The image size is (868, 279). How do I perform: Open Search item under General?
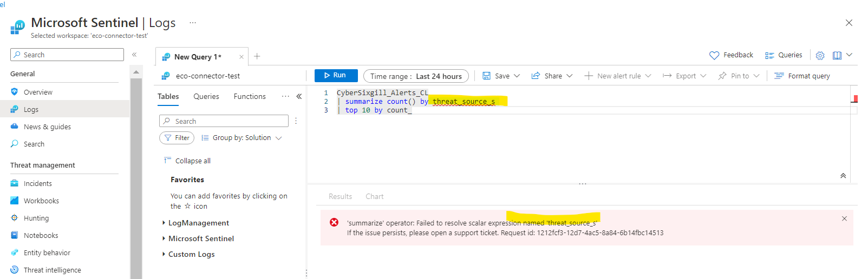(34, 144)
